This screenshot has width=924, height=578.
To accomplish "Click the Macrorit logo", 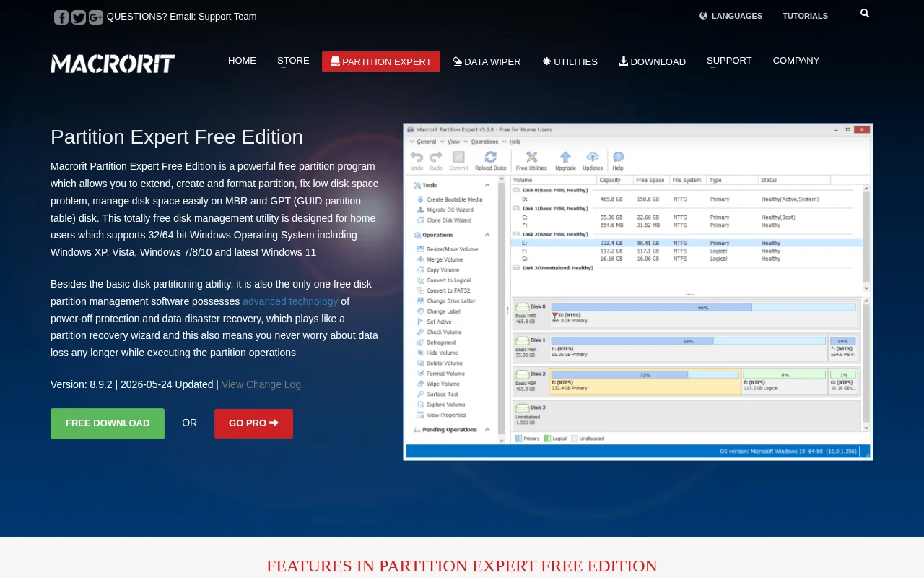I will click(x=113, y=64).
